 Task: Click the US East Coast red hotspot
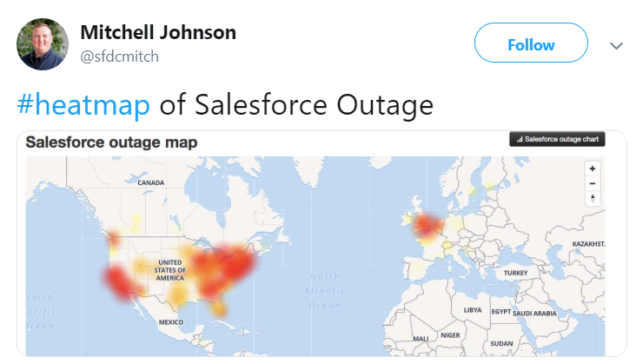coord(237,264)
